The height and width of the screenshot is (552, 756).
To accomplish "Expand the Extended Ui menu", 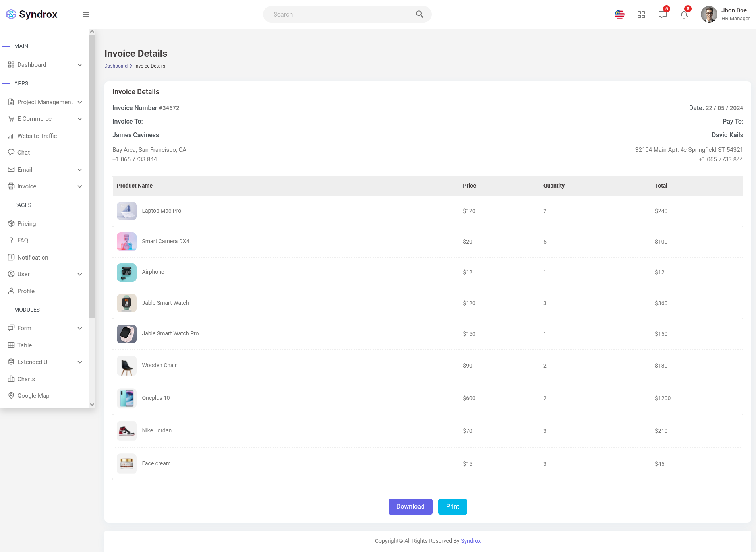I will tap(45, 362).
